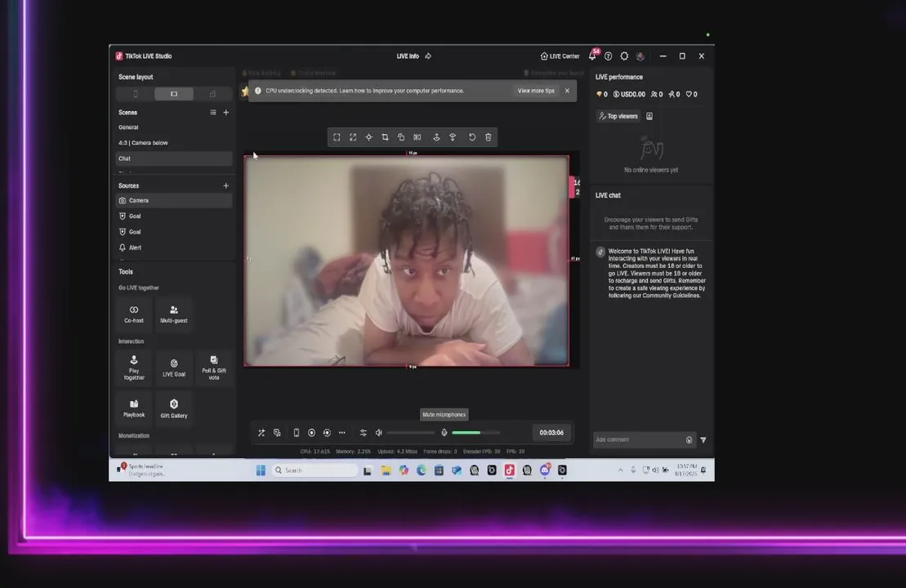Click the Windows taskbar Search box
The width and height of the screenshot is (906, 588).
tap(315, 470)
